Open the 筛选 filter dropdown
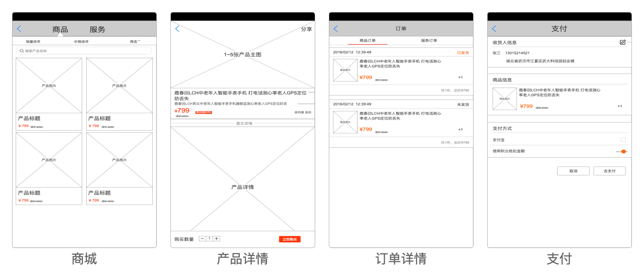644x277 pixels. pos(135,42)
